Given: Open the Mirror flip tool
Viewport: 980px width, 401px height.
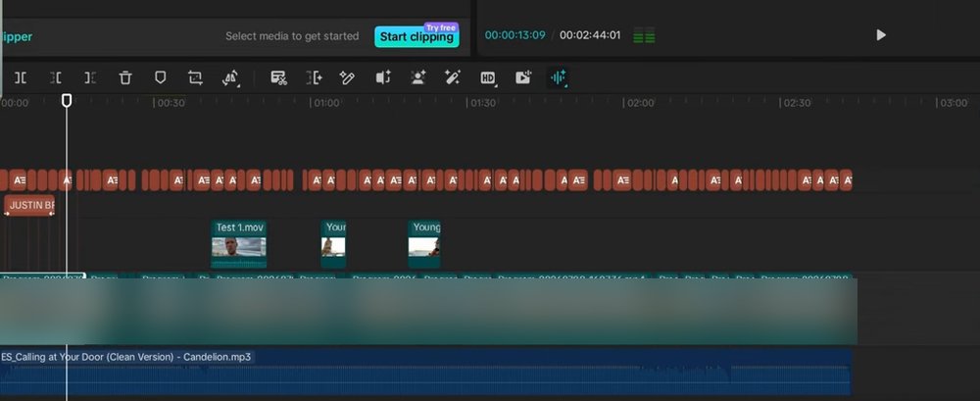Looking at the screenshot, I should 230,77.
